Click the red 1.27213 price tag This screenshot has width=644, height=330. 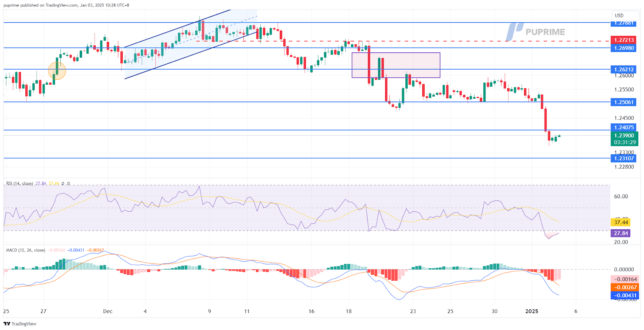[x=624, y=40]
